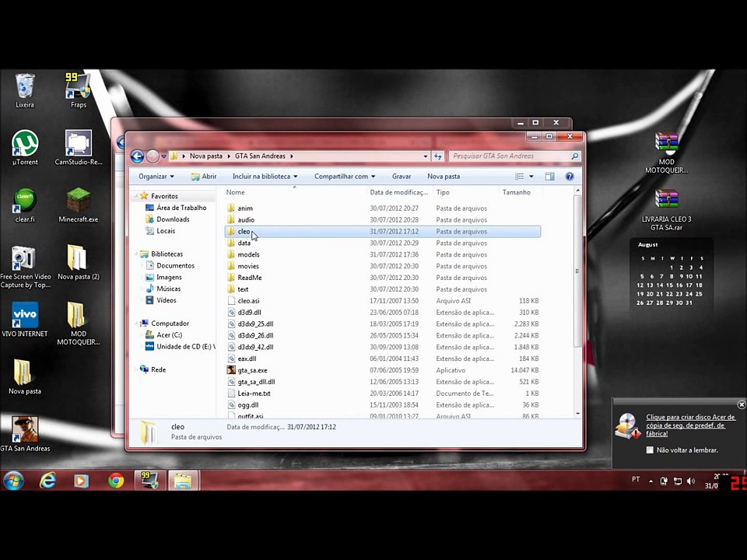Click the search magnifier icon
747x560 pixels.
574,156
